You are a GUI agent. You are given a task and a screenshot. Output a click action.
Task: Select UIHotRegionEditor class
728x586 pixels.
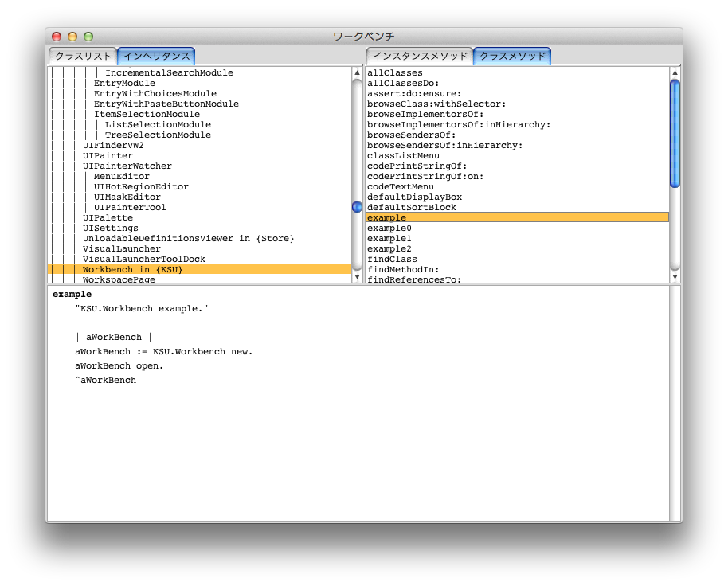[x=141, y=186]
